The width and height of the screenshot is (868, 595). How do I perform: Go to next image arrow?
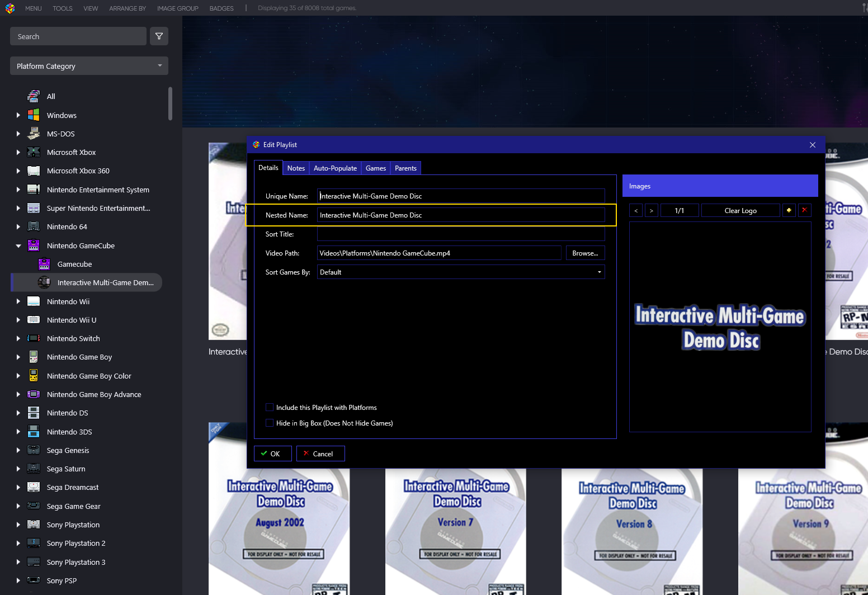click(x=652, y=210)
